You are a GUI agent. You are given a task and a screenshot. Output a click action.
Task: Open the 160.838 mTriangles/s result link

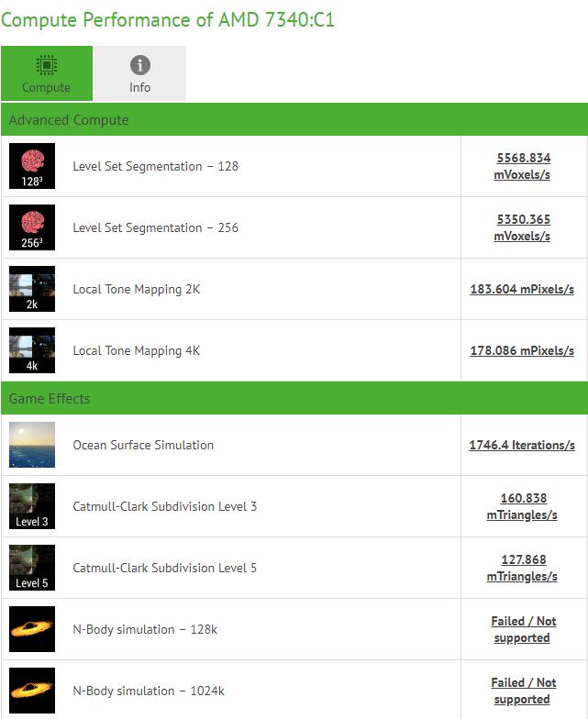tap(523, 506)
